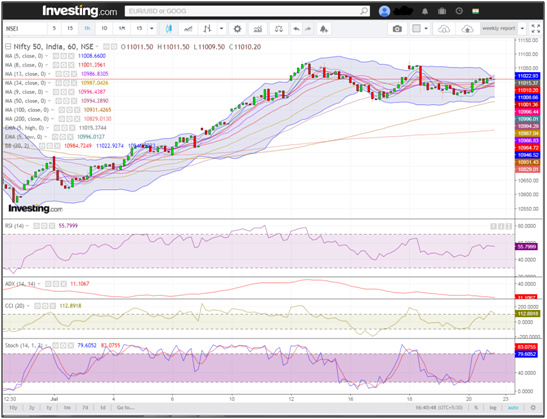Open the indicators bar-style icon
Screen dimensions: 547x419
tap(207, 29)
